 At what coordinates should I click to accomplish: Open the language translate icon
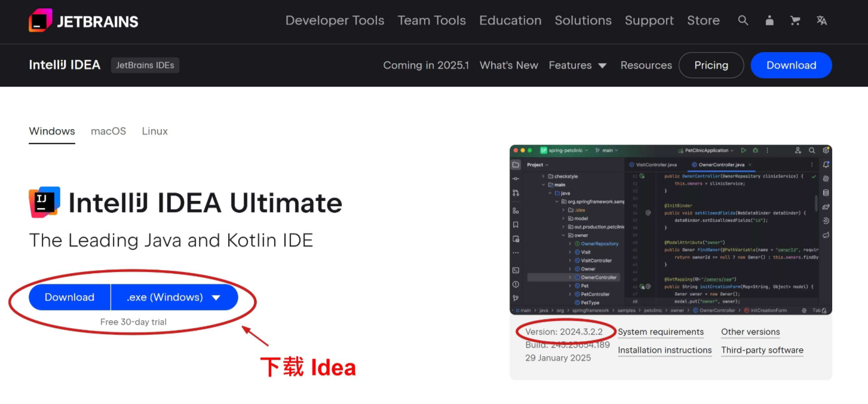point(822,20)
